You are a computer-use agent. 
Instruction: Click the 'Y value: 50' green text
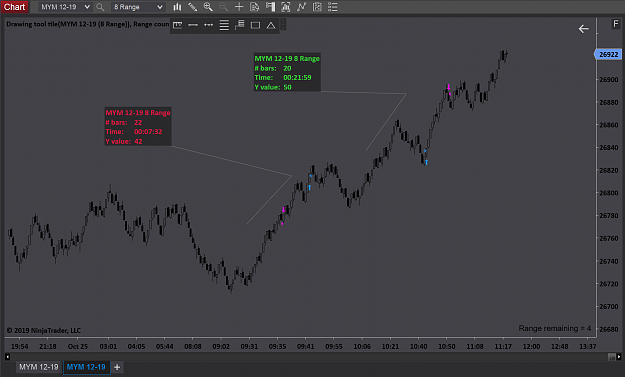click(x=273, y=87)
